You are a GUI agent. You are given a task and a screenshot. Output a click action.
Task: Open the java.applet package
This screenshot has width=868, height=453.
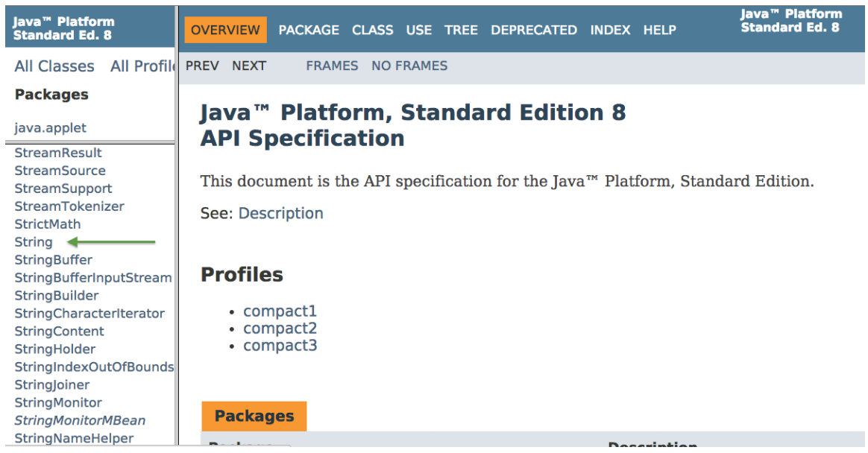(51, 128)
